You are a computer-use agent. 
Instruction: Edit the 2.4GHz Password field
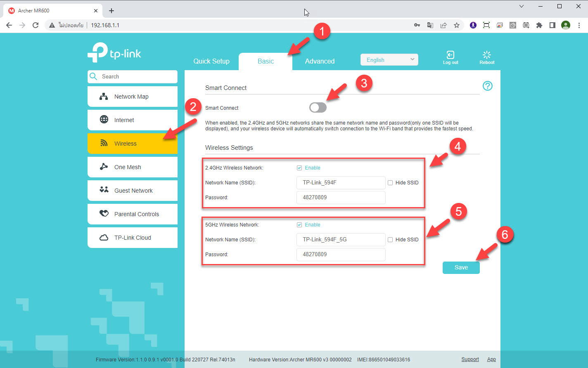341,198
